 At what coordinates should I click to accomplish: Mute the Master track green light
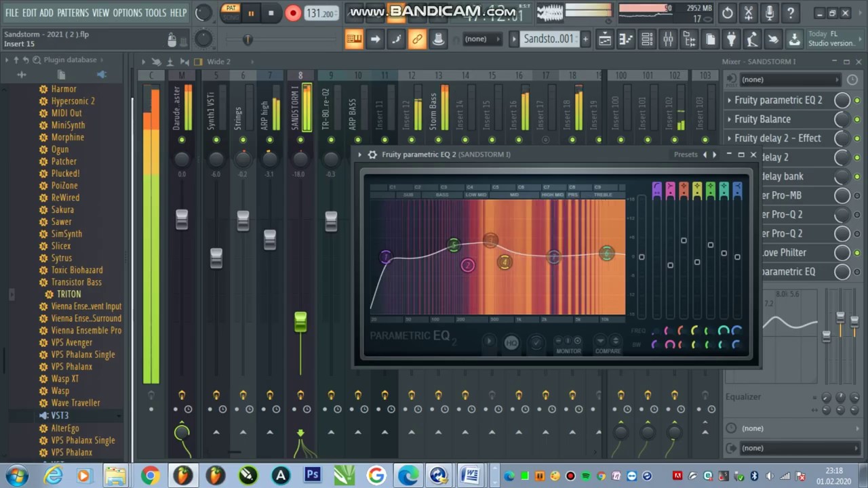coord(182,140)
